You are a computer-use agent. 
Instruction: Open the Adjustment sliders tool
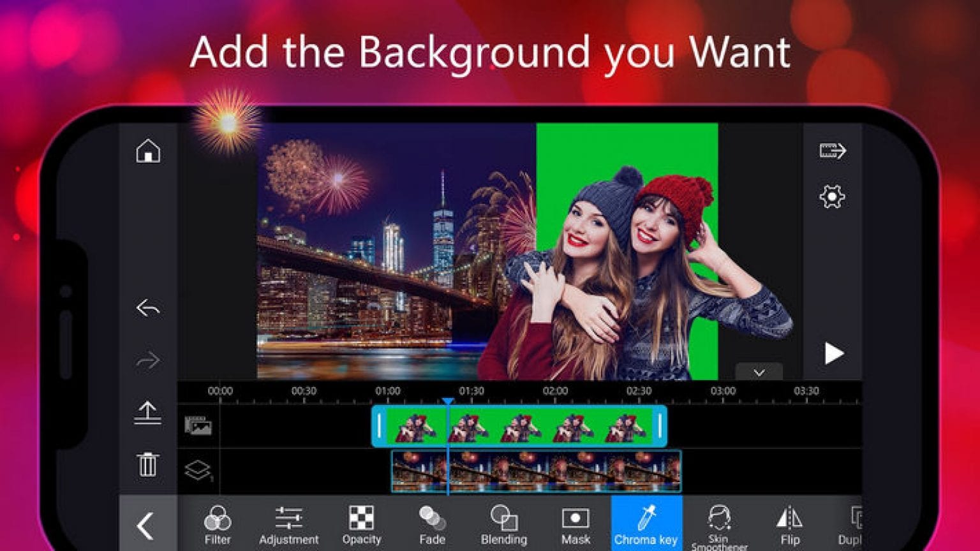(288, 525)
